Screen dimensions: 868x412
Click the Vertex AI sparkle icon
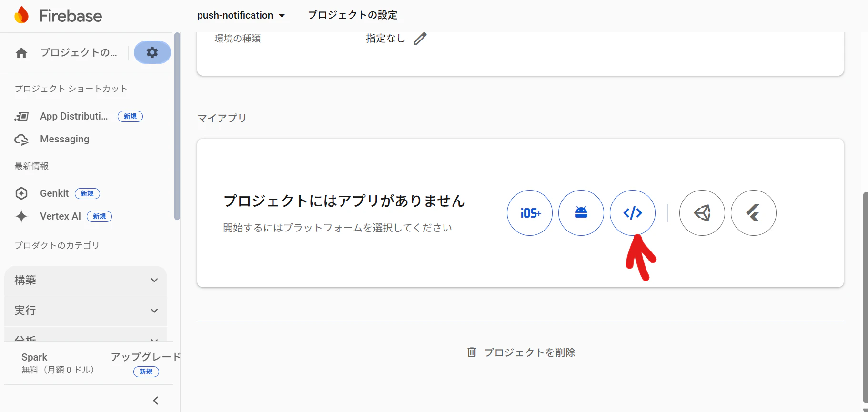coord(21,216)
